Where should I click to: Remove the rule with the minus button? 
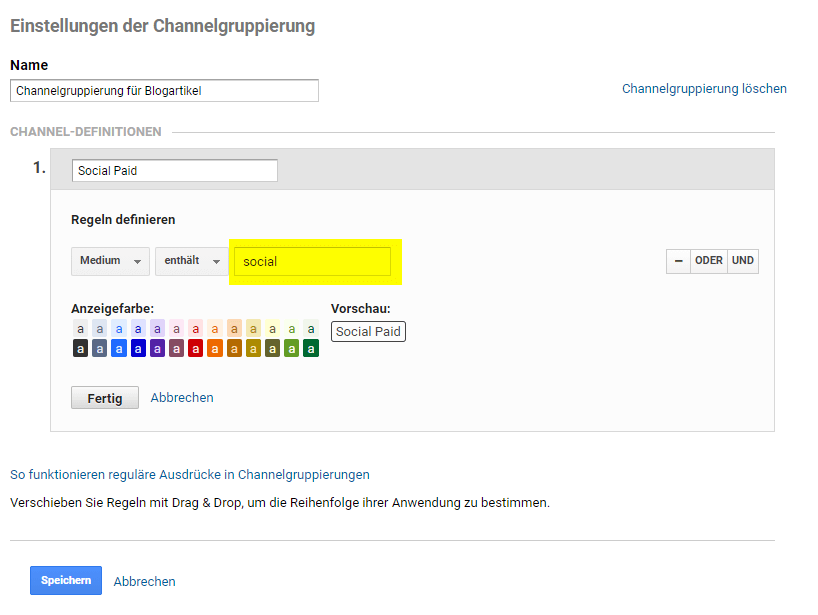tap(678, 261)
